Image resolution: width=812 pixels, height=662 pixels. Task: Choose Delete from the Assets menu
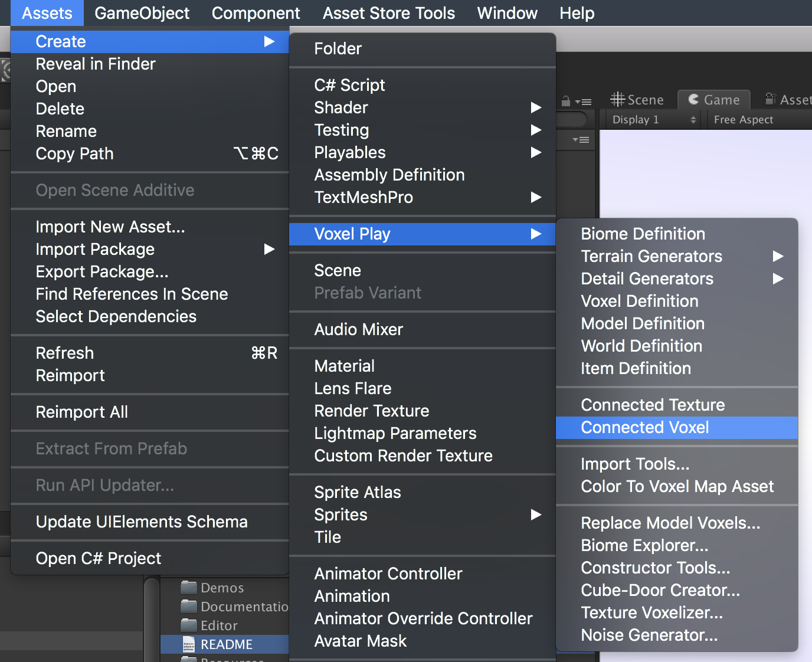tap(150, 109)
